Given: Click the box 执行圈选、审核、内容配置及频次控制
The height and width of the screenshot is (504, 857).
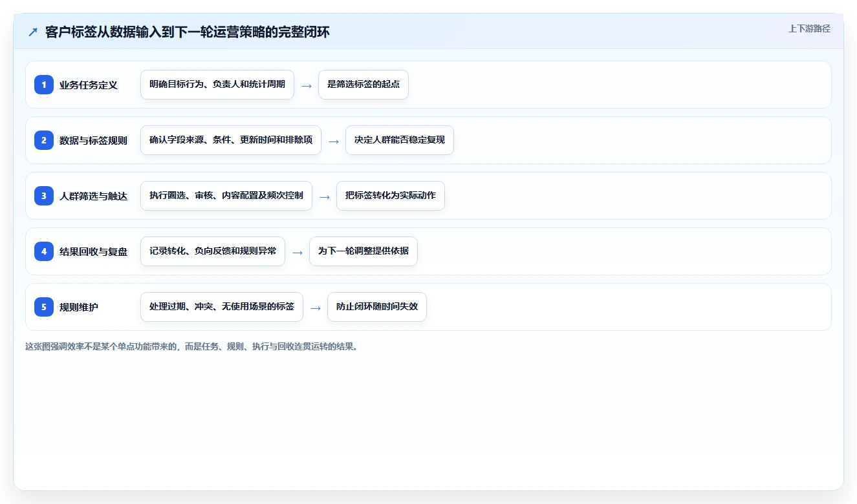Looking at the screenshot, I should pos(226,196).
